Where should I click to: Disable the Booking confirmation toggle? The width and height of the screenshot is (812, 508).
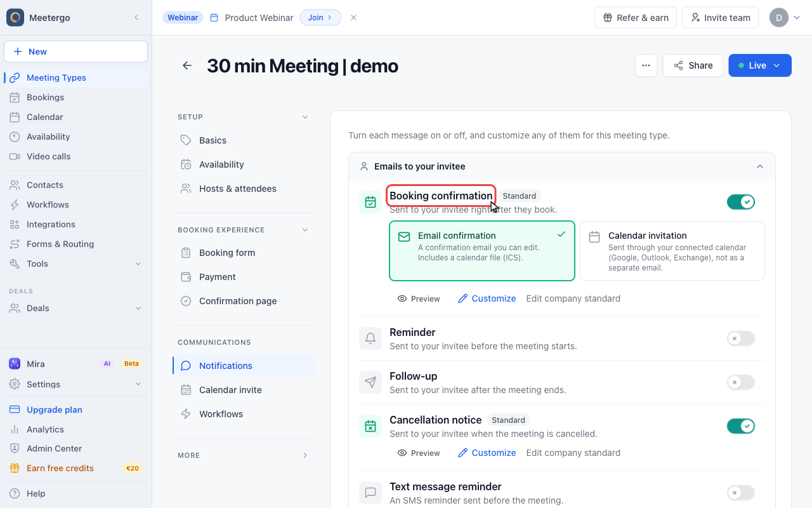[741, 202]
